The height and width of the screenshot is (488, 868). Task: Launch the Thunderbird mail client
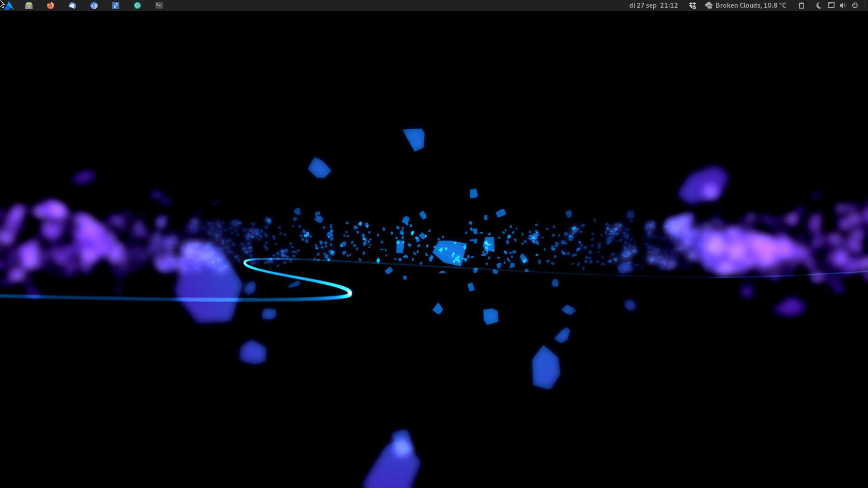[x=72, y=5]
